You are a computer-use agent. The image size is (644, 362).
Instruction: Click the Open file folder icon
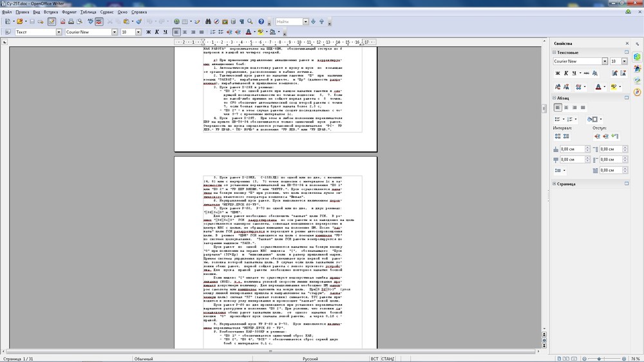coord(19,21)
